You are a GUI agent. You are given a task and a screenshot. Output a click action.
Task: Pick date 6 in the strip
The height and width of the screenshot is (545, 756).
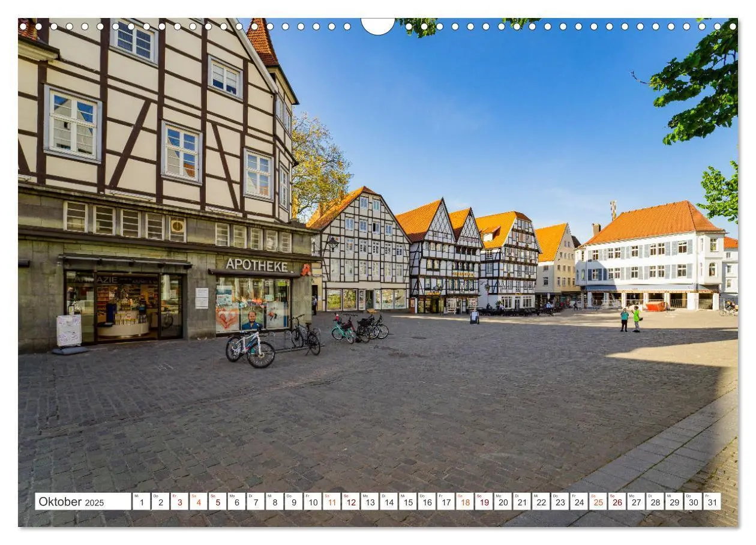[x=236, y=502]
